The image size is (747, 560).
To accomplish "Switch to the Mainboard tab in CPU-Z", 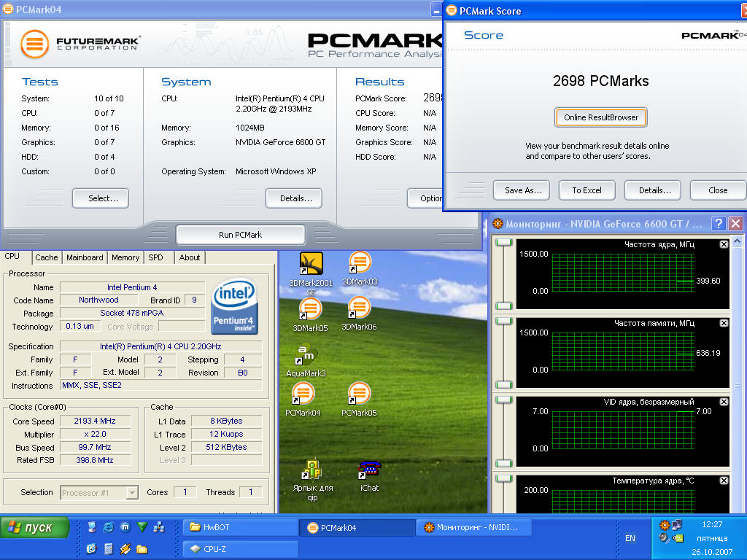I will tap(85, 257).
